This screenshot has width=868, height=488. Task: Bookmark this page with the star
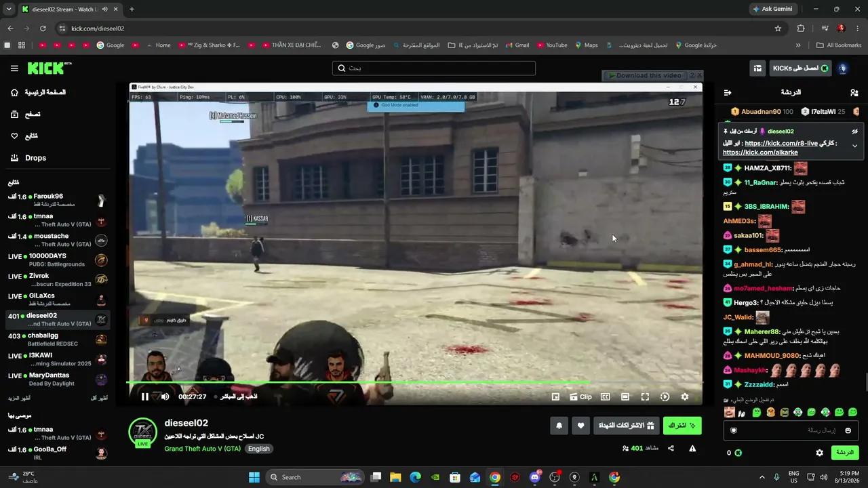tap(778, 28)
